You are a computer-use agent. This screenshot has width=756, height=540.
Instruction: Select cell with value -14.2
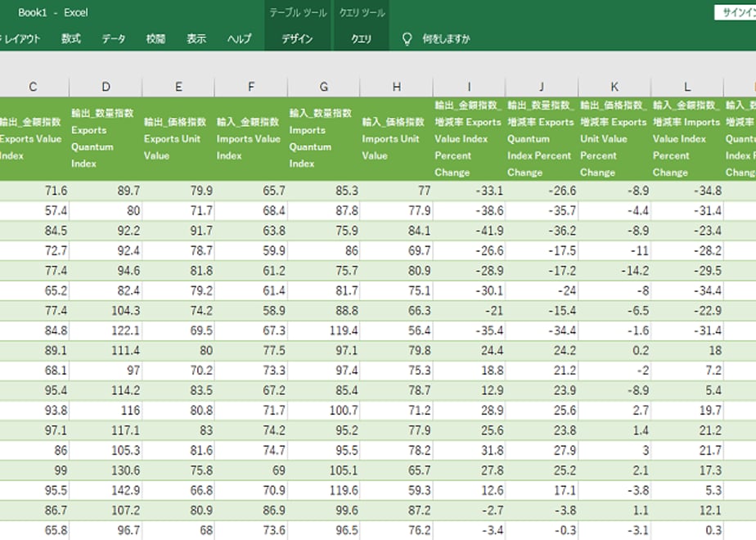614,271
